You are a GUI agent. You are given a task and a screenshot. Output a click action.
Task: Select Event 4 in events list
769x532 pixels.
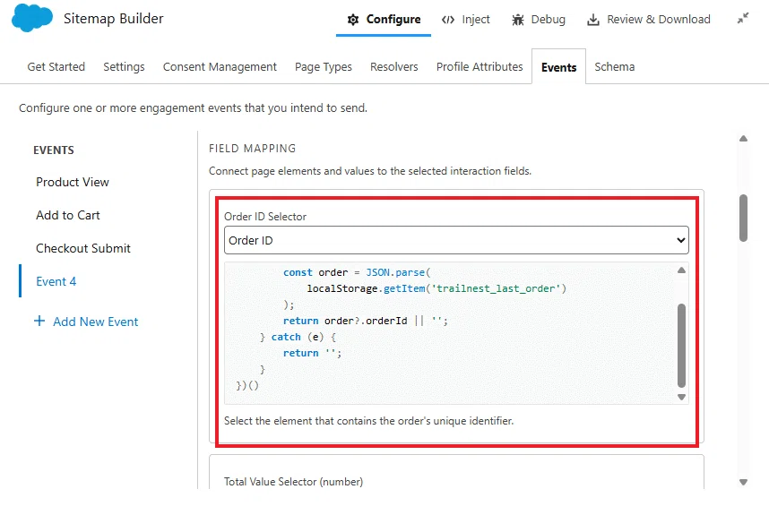(56, 282)
